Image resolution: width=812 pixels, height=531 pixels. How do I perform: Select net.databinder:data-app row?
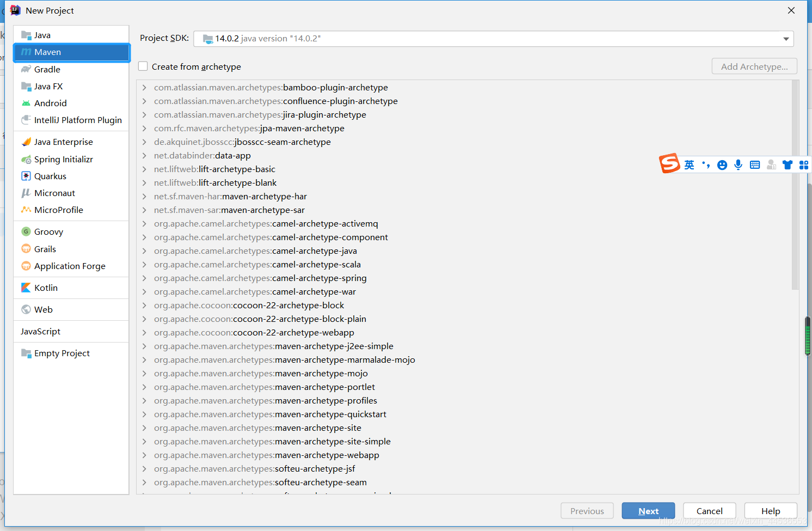tap(464, 155)
